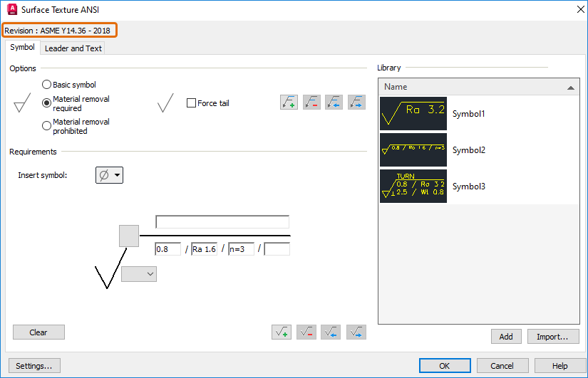
Task: Click the Name column header
Action: coord(479,87)
